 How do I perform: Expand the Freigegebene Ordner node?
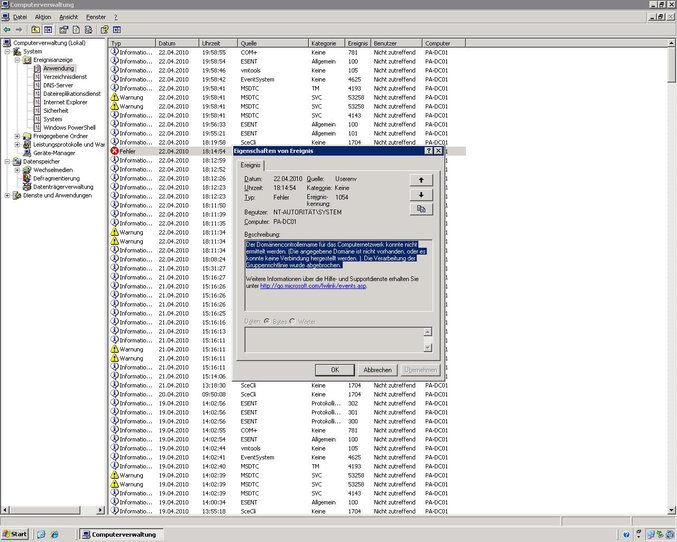pyautogui.click(x=17, y=136)
